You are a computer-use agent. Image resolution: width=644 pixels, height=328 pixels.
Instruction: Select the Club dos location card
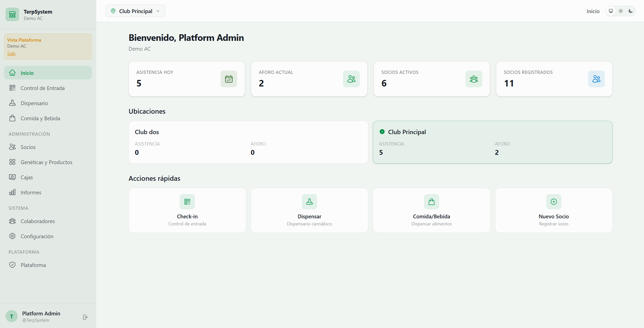(x=248, y=142)
